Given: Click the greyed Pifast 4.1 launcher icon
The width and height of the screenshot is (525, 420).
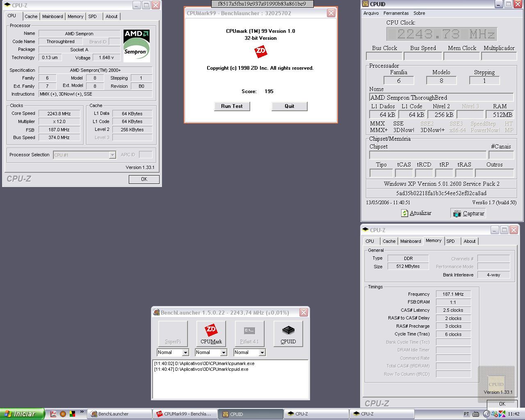Looking at the screenshot, I should pos(249,333).
